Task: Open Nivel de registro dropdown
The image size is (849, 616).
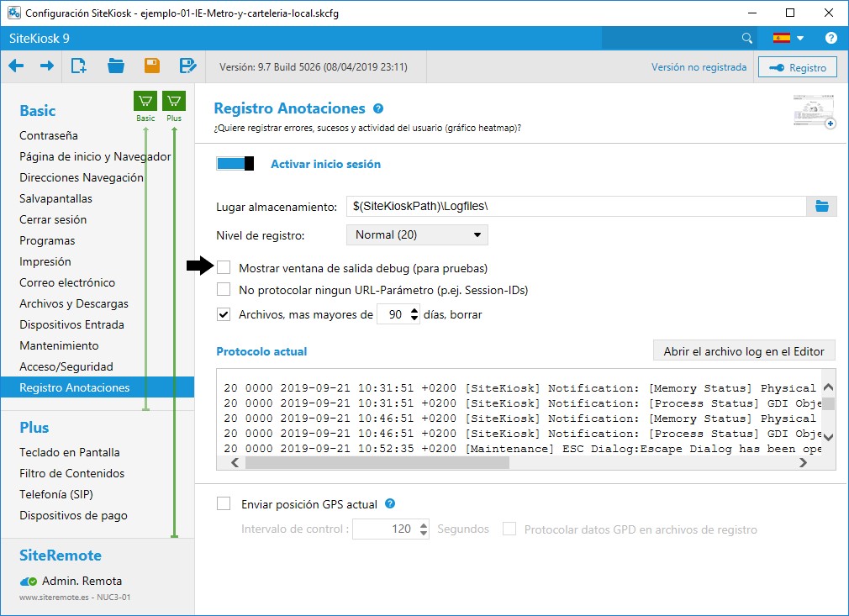Action: click(x=417, y=235)
